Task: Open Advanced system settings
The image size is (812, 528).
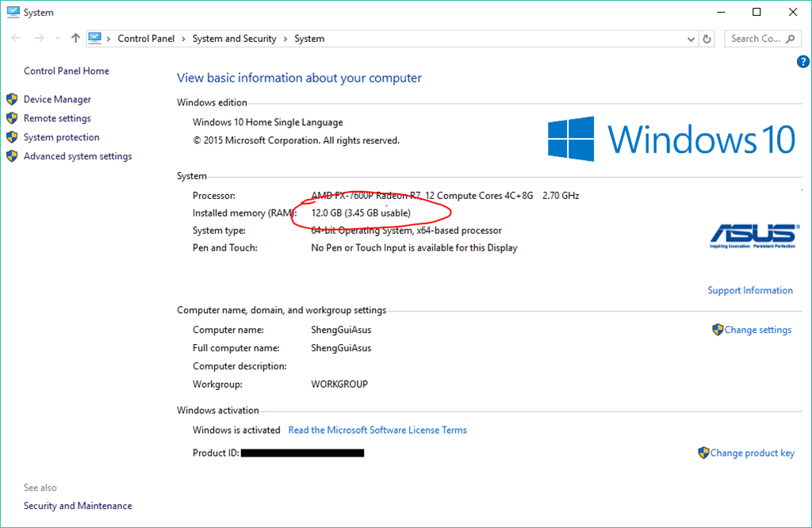Action: (x=78, y=156)
